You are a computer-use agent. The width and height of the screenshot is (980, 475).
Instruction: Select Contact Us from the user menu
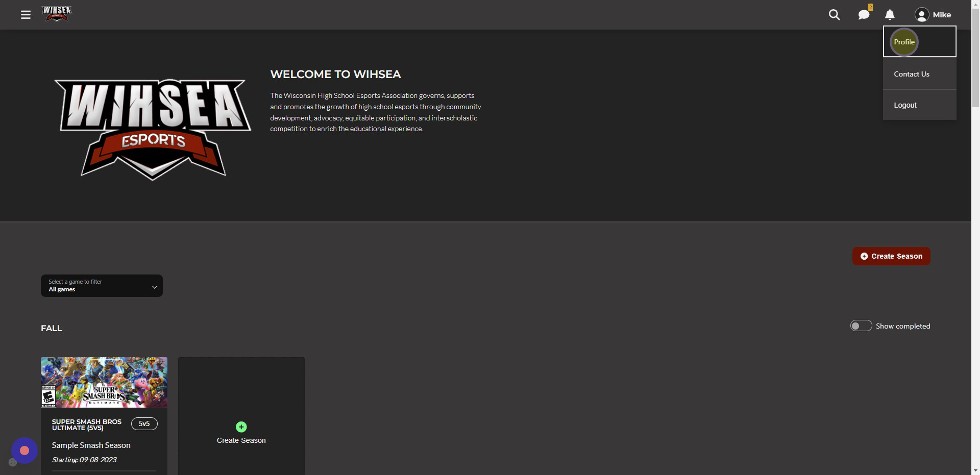tap(919, 74)
